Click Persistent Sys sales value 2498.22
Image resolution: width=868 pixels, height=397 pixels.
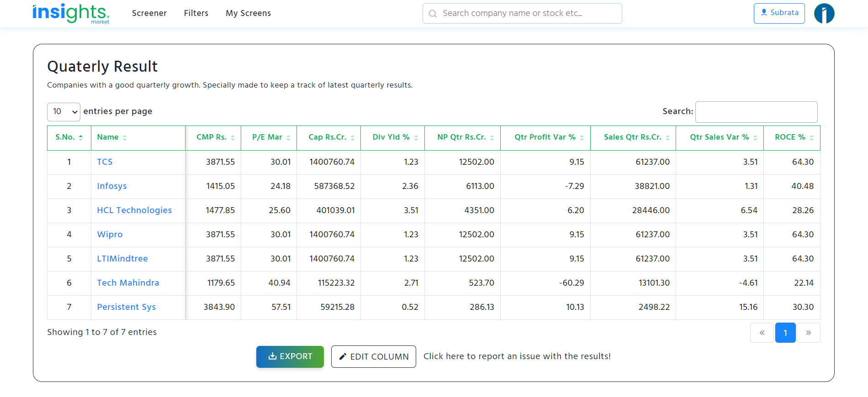pyautogui.click(x=654, y=307)
